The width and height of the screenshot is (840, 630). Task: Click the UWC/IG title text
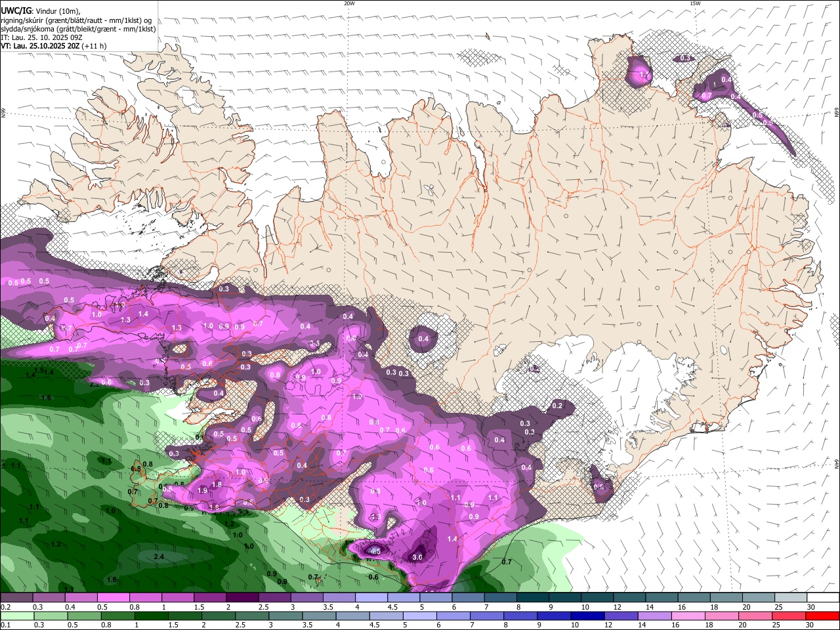click(x=16, y=10)
